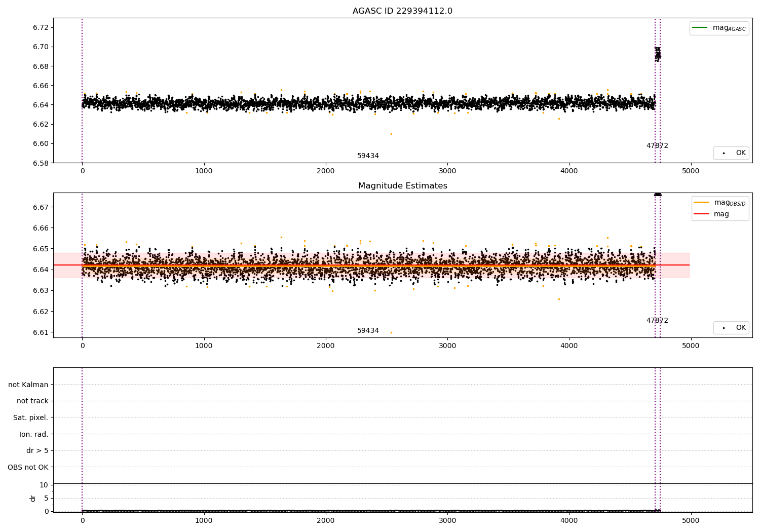Screen dimensions: 760x532
Task: Click the 3000 x-tick under Magnitude Estimates plot
Action: (447, 346)
